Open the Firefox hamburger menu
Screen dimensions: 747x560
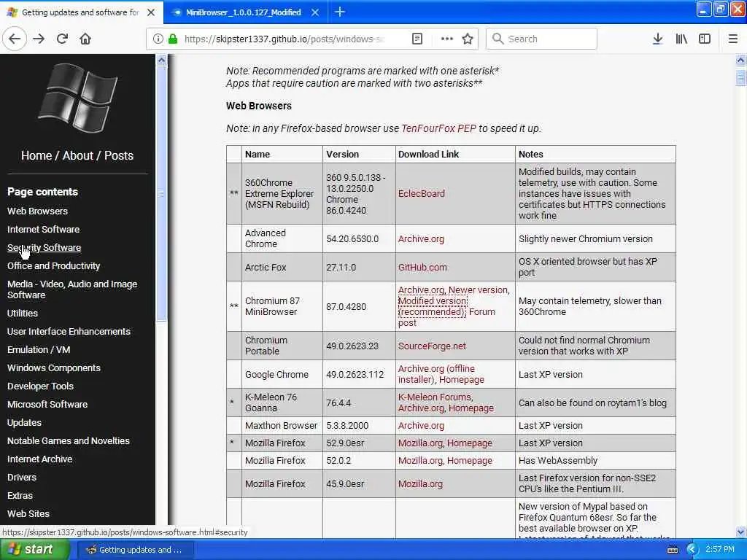[x=733, y=39]
